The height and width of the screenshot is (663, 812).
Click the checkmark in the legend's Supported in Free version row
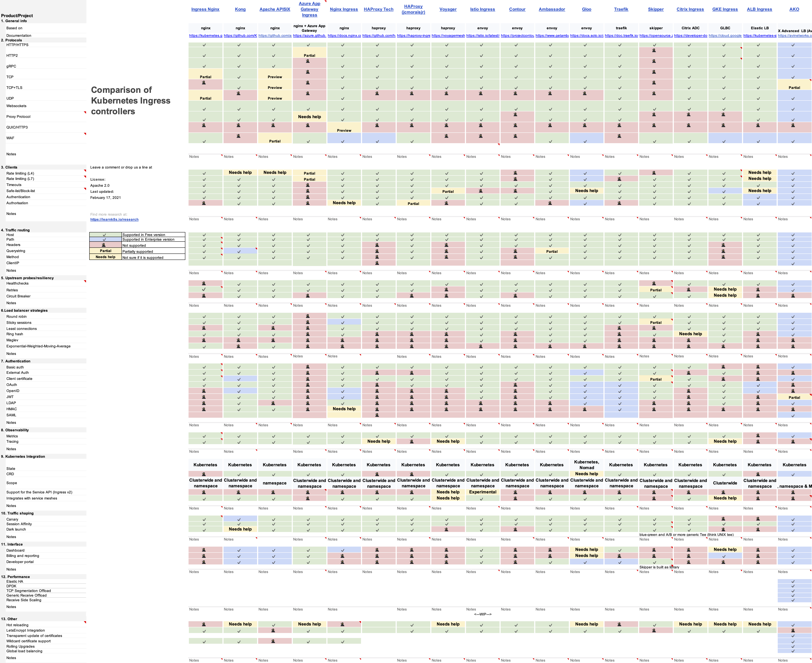104,235
